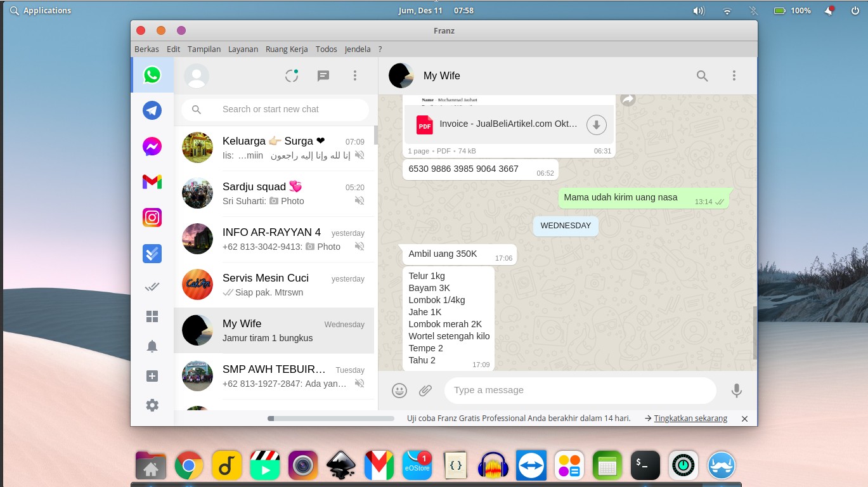Open the Bluetooth indicator in top panel

[753, 11]
